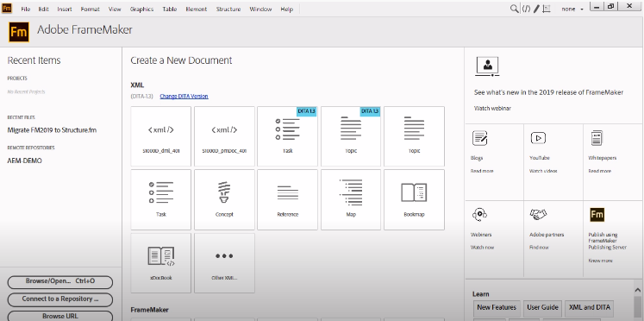Open the Help menu
The image size is (644, 321).
287,9
